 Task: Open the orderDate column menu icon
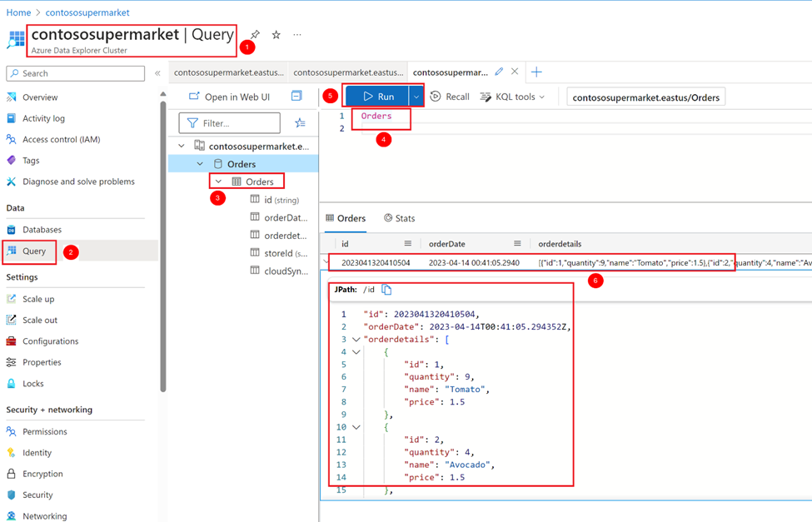click(517, 243)
